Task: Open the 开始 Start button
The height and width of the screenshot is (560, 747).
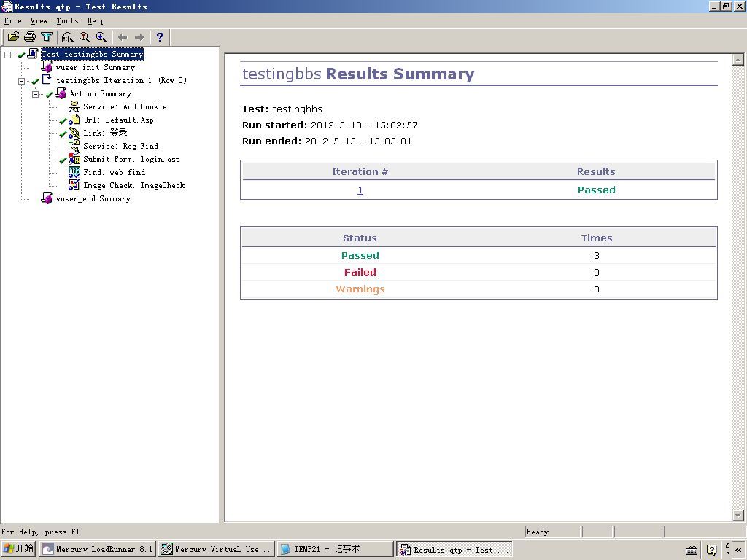Action: point(18,549)
